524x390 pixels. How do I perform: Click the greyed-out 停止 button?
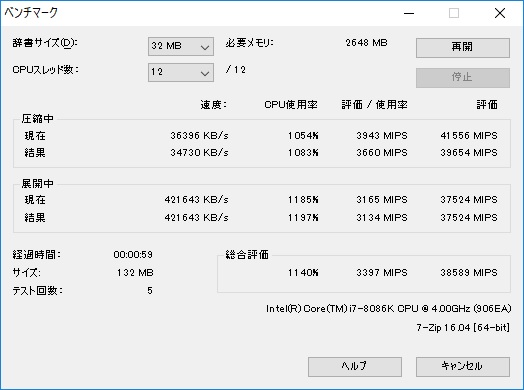pyautogui.click(x=463, y=78)
